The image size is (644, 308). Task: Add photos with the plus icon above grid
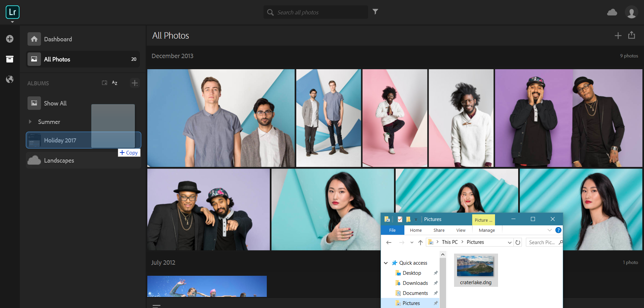618,35
